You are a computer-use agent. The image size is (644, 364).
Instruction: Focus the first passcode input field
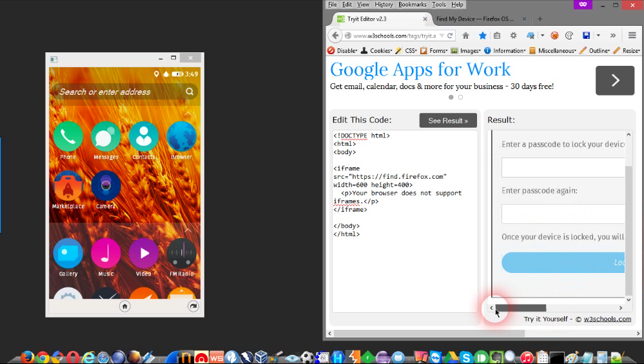click(x=563, y=167)
